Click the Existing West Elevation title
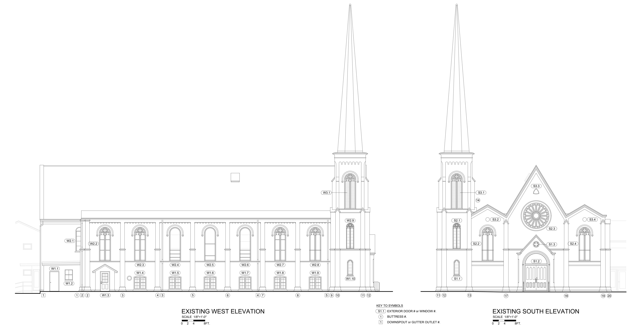 (223, 311)
